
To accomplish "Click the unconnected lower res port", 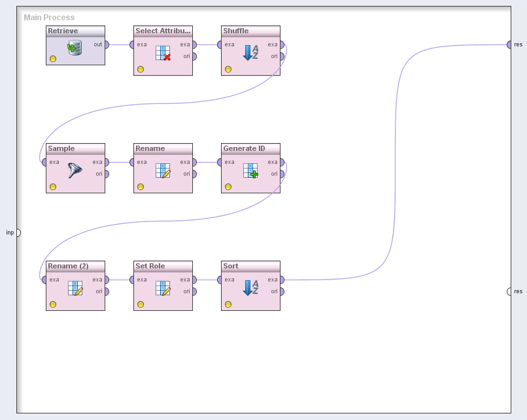I will coord(509,291).
